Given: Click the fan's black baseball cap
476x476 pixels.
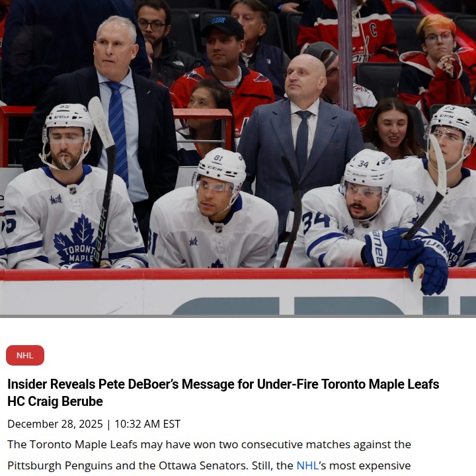Looking at the screenshot, I should click(223, 27).
